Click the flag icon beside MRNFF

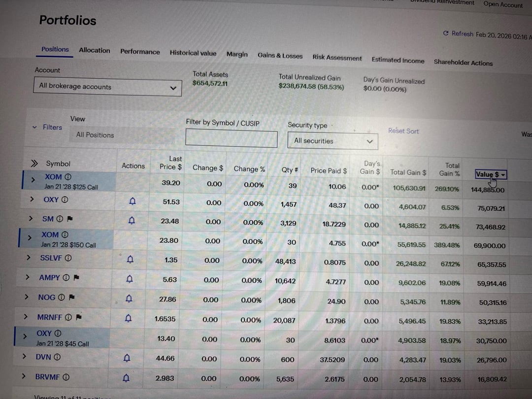(79, 317)
